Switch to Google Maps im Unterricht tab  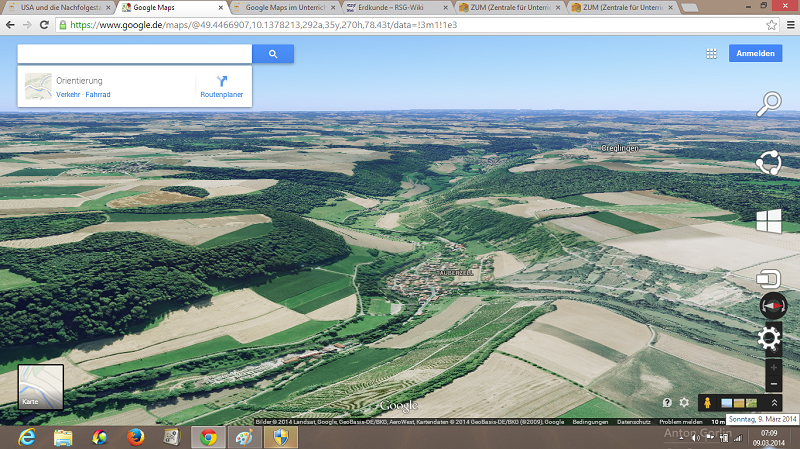point(285,8)
